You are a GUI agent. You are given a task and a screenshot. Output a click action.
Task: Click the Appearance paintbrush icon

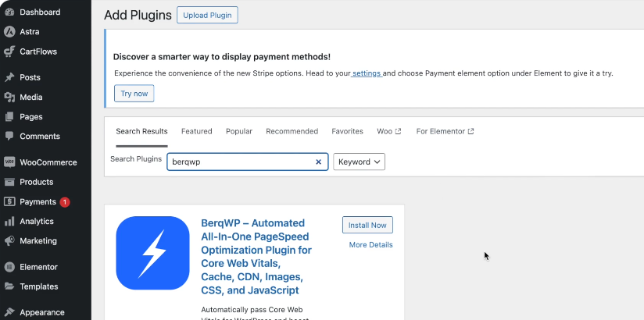tap(9, 312)
